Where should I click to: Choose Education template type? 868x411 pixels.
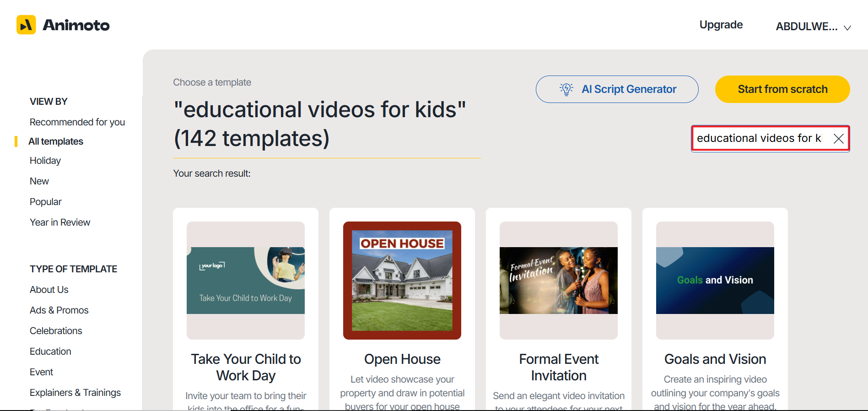pyautogui.click(x=50, y=352)
